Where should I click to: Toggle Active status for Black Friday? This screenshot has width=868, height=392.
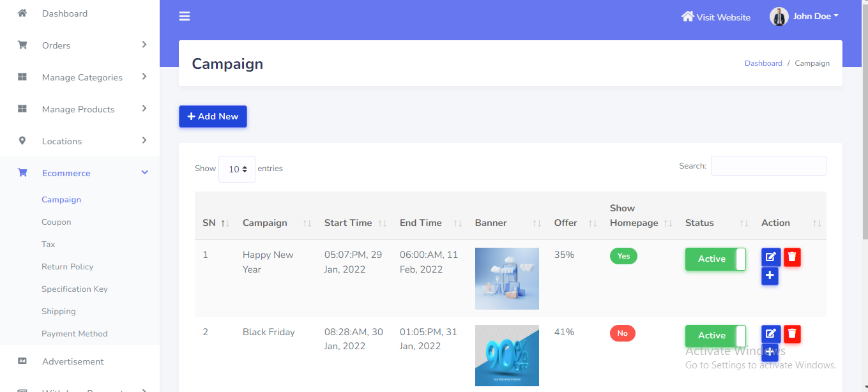pos(715,336)
